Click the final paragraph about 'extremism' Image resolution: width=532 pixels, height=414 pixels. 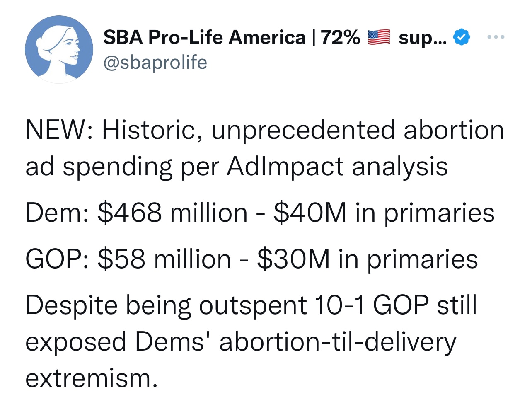click(91, 378)
